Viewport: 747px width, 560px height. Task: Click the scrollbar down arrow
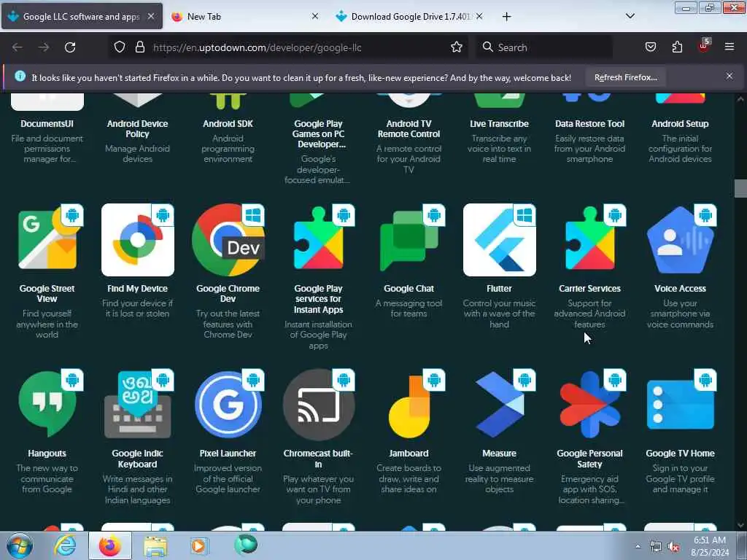pos(740,525)
